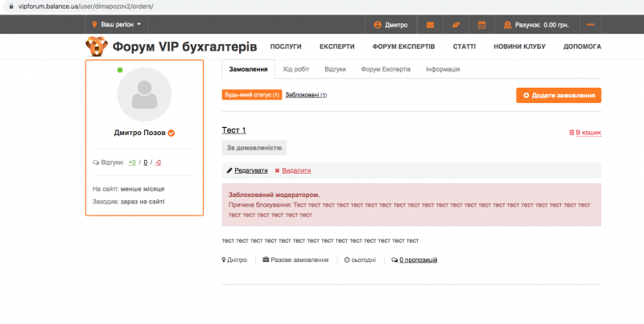Click the handshake icon in top bar
644x324 pixels.
point(455,25)
